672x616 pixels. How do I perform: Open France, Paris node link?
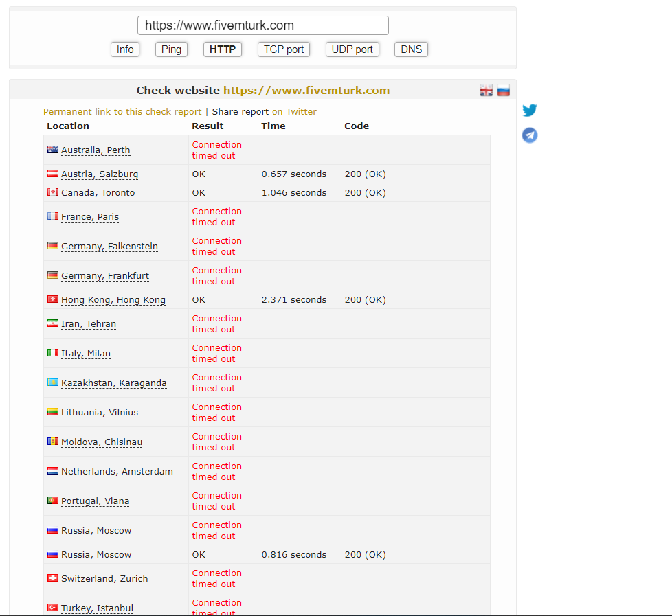coord(90,217)
